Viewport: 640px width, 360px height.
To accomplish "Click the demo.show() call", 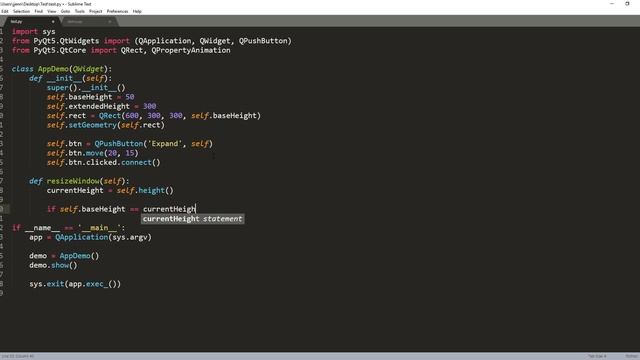I will click(53, 265).
